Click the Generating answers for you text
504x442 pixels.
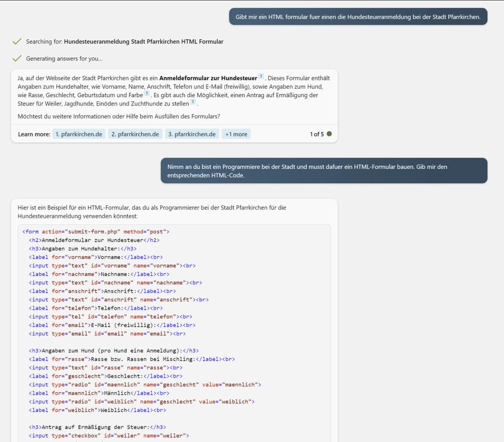coord(64,58)
